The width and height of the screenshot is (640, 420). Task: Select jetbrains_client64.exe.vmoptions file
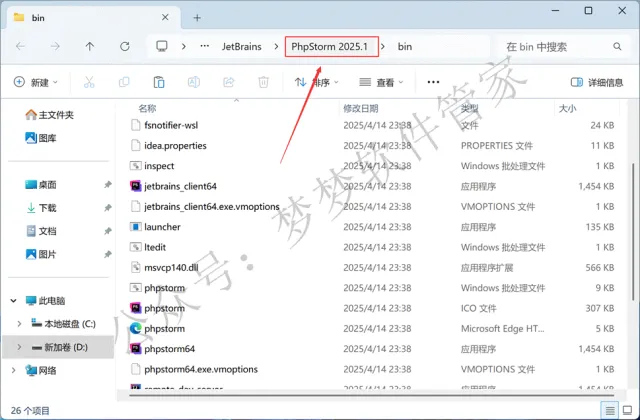(x=212, y=207)
